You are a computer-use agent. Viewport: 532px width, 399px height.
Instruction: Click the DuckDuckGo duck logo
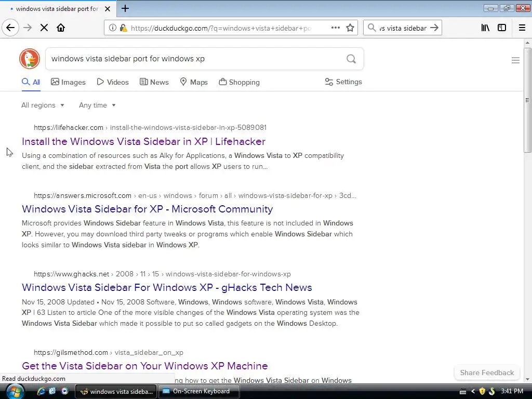30,59
